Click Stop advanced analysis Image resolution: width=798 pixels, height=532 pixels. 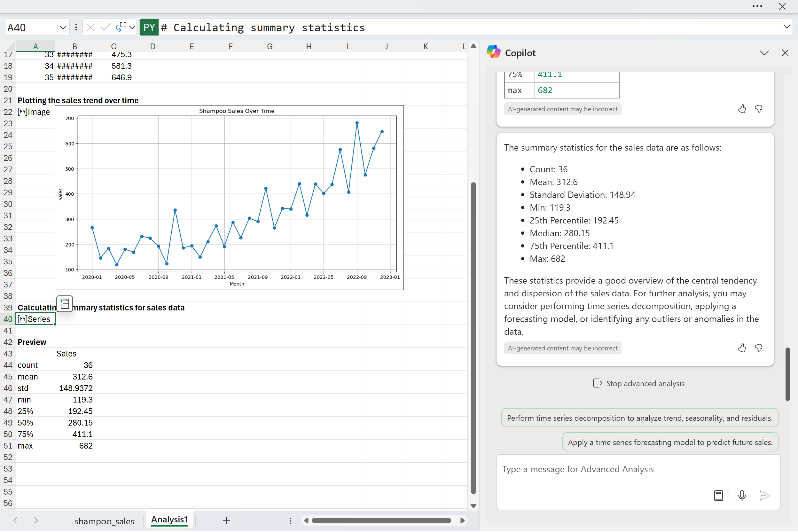pyautogui.click(x=638, y=384)
